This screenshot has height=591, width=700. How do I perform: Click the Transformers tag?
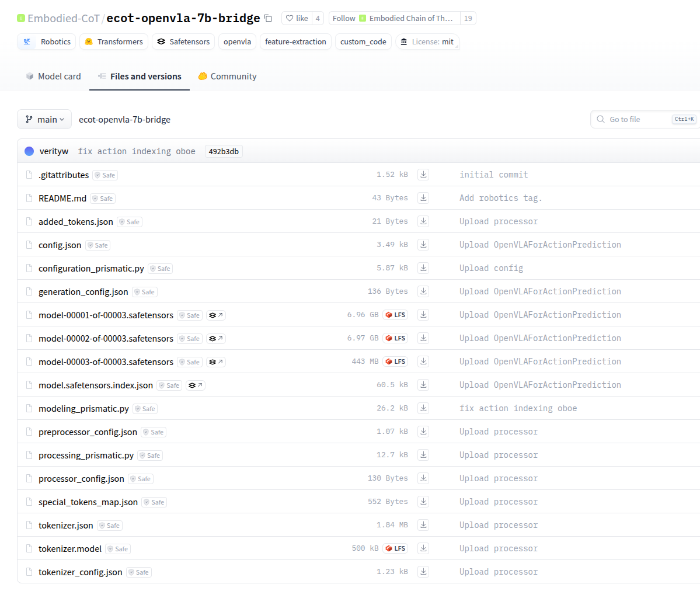coord(114,41)
